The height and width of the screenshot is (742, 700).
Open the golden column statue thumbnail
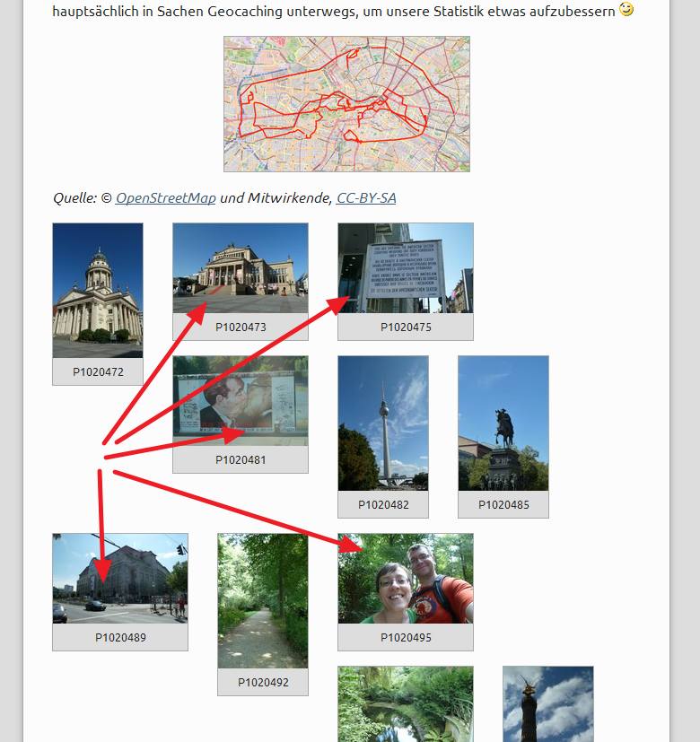click(547, 704)
